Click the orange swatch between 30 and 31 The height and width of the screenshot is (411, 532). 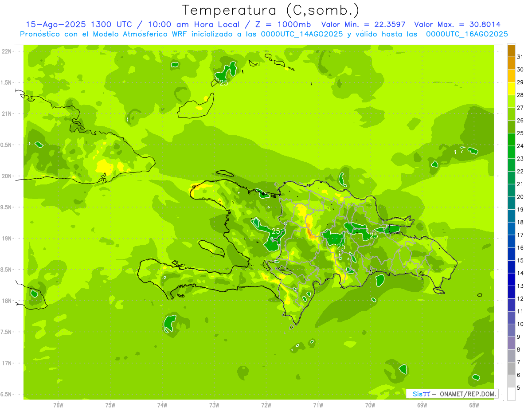[511, 63]
